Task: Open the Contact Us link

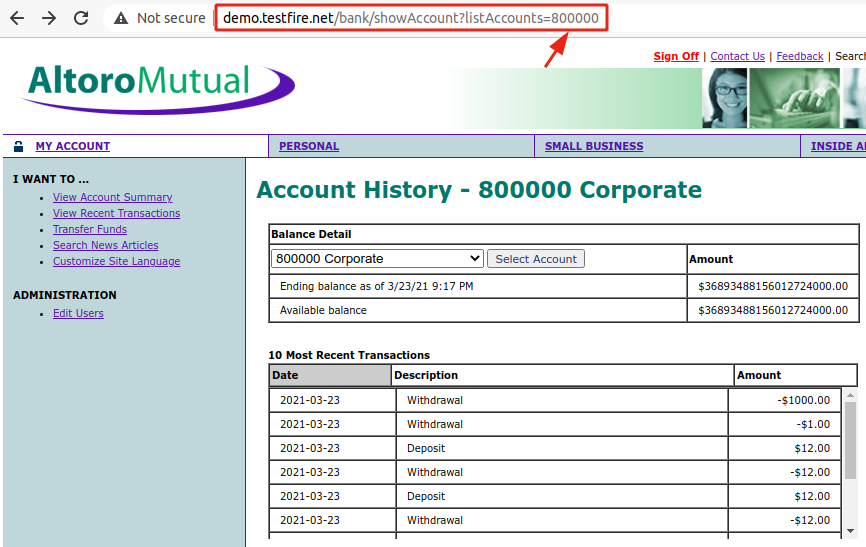Action: (x=737, y=56)
